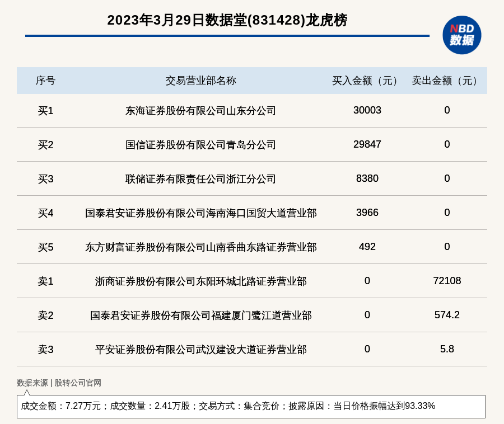Screen dimensions: 504x424
Task: Click 联储证券有限责任公司浙江分公司
Action: 201,179
